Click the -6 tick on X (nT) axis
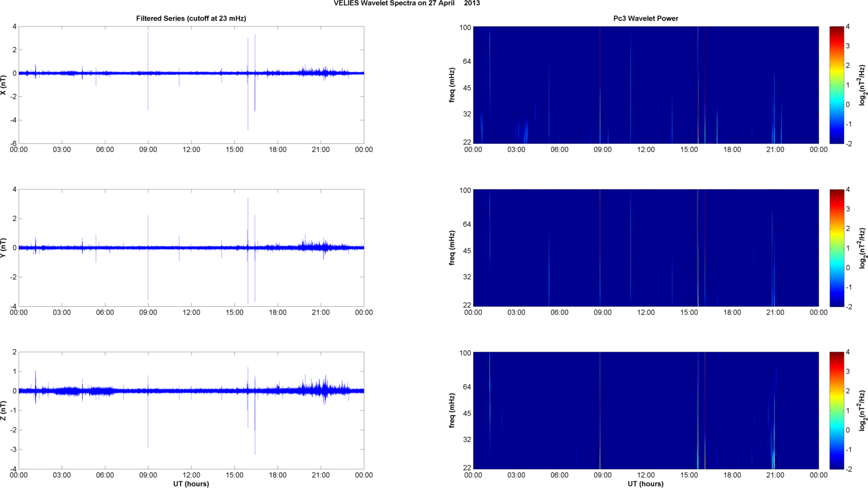868x488 pixels. point(13,144)
